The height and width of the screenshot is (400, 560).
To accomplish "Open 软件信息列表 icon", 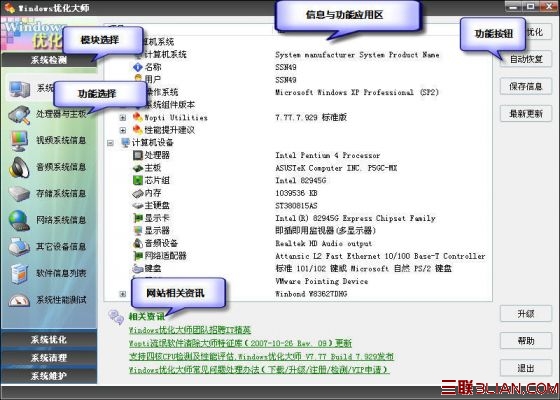I will click(19, 274).
